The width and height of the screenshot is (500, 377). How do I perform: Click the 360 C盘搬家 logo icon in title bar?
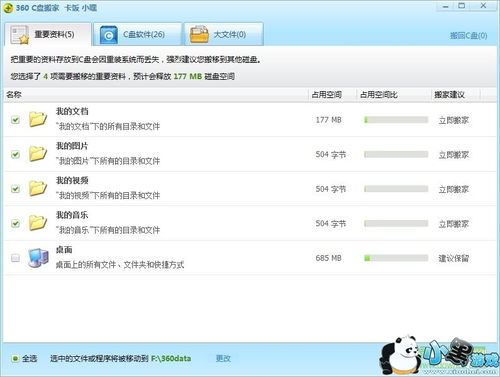[8, 8]
